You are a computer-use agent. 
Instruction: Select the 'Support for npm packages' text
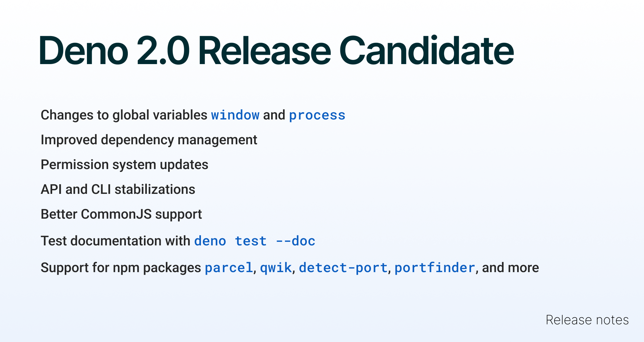121,268
